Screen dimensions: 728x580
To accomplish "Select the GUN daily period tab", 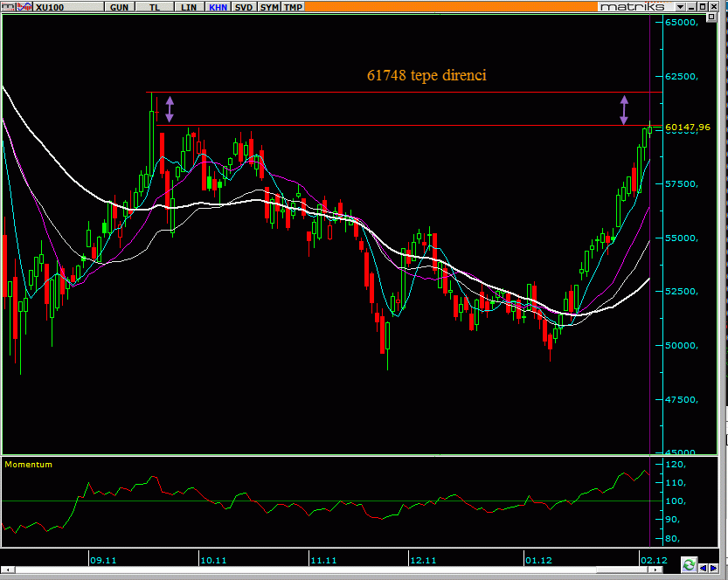I will [119, 7].
